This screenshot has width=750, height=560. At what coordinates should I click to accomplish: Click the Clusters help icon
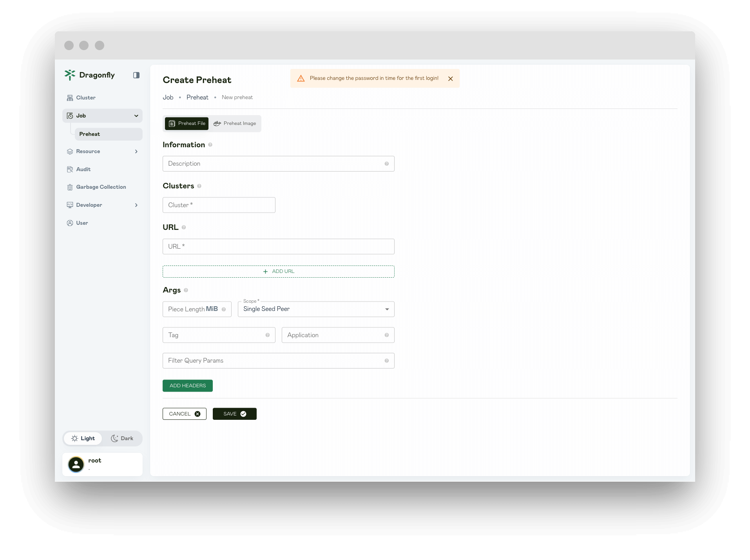199,186
